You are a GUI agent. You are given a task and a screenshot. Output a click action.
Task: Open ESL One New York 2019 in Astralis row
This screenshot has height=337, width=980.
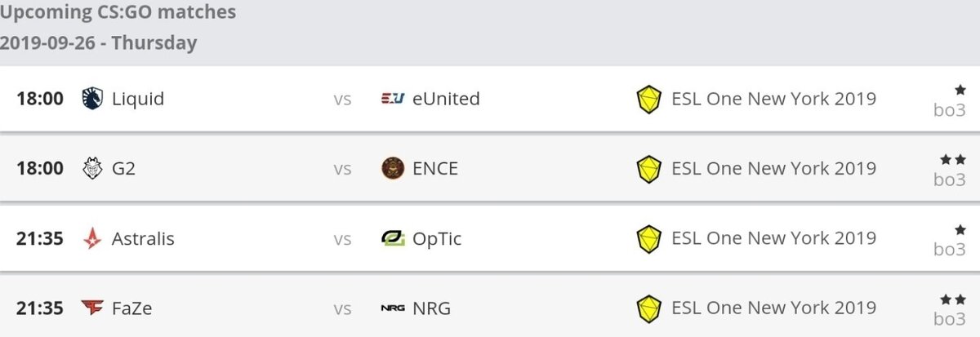point(773,239)
